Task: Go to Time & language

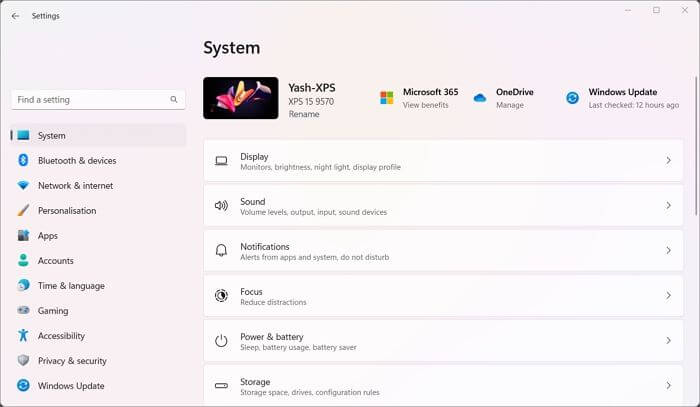Action: coord(98,285)
